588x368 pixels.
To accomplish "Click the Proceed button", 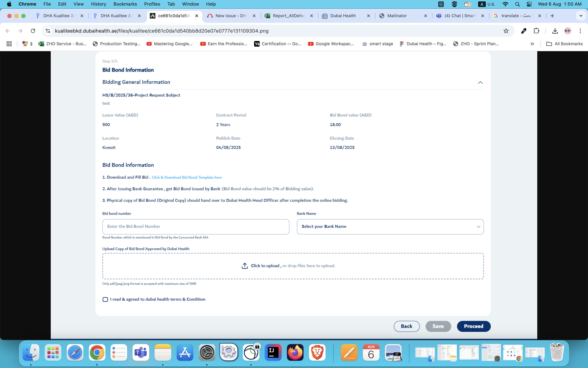I will [474, 326].
